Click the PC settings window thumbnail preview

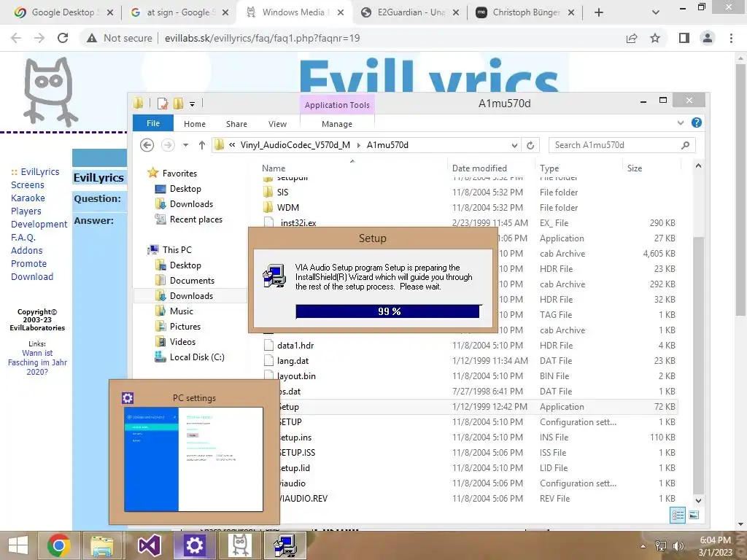[x=193, y=459]
